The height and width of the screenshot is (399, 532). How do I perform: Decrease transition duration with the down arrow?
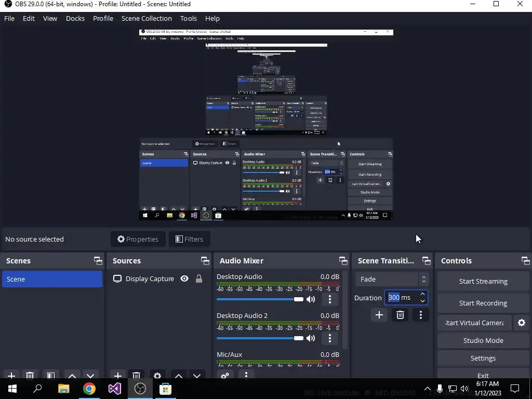coord(423,301)
